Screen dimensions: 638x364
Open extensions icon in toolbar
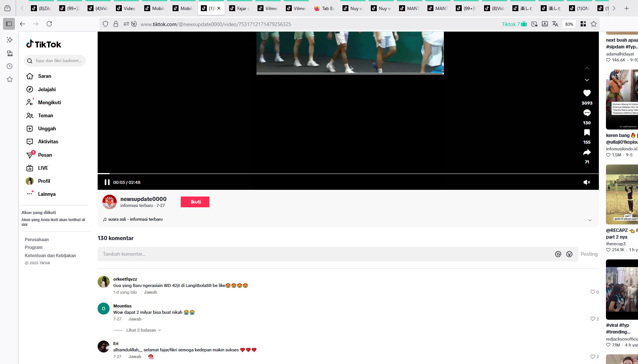[583, 24]
